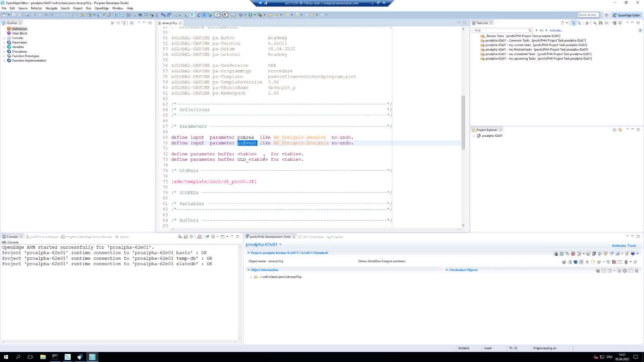
Task: Expand the xbvecp10.p path tree node
Action: (x=251, y=277)
